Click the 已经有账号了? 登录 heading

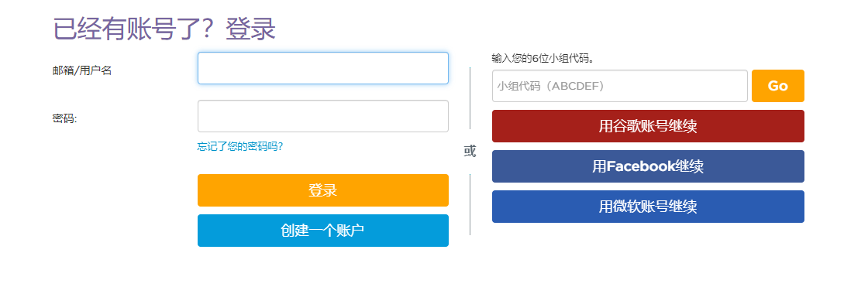coord(164,29)
